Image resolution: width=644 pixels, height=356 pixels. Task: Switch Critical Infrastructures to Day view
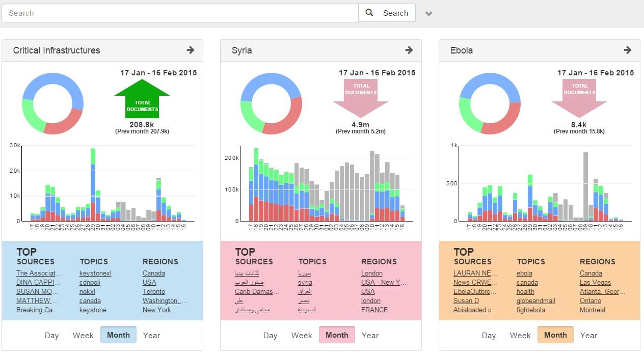[x=51, y=335]
